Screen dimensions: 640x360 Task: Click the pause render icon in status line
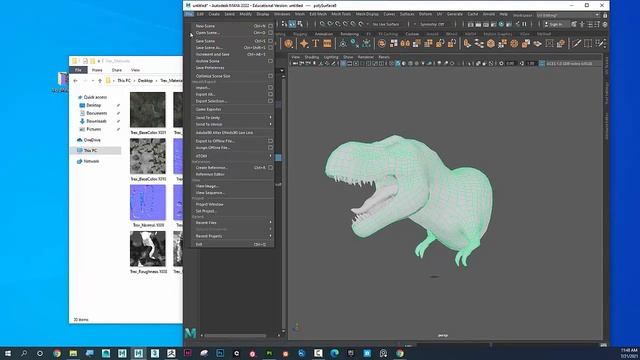(x=524, y=24)
